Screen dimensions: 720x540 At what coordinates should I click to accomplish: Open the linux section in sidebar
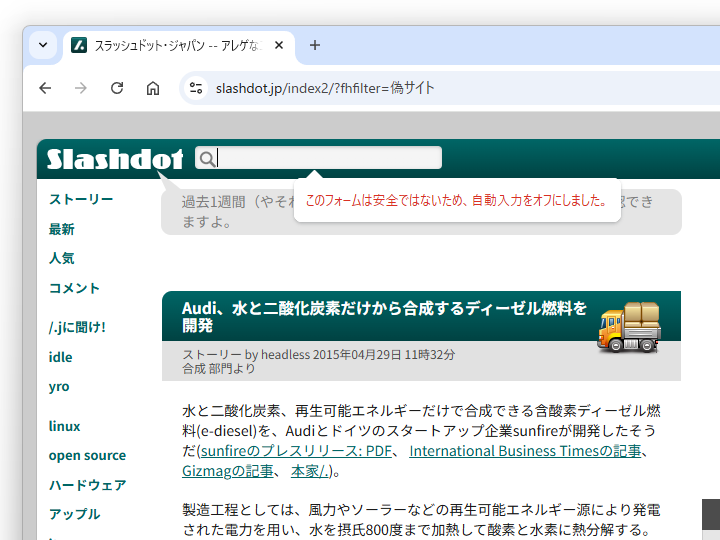pos(65,426)
